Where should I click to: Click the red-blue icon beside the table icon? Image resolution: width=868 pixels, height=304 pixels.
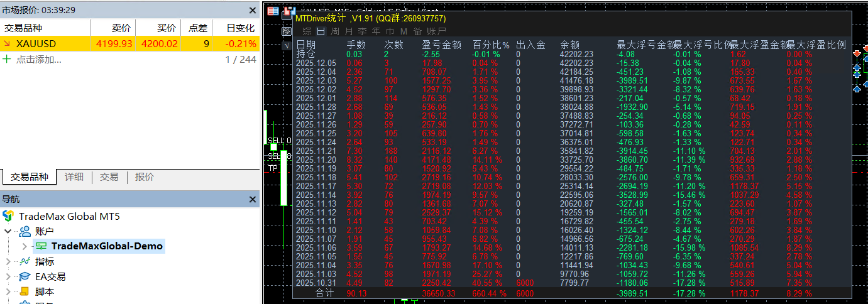coord(290,11)
